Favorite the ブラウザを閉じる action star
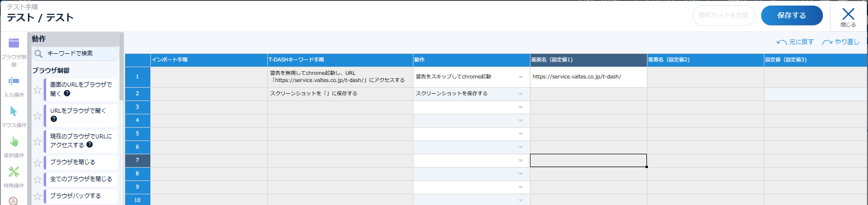This screenshot has width=868, height=205. 37,163
